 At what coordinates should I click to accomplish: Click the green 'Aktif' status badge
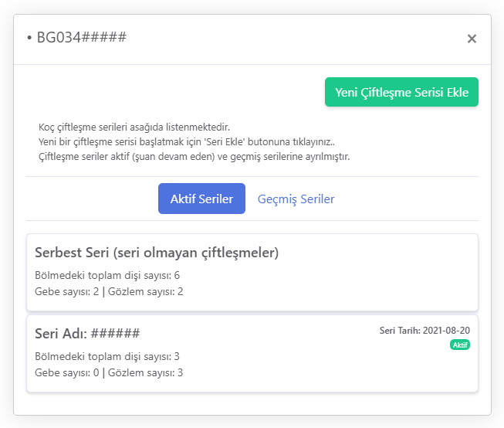coord(460,345)
